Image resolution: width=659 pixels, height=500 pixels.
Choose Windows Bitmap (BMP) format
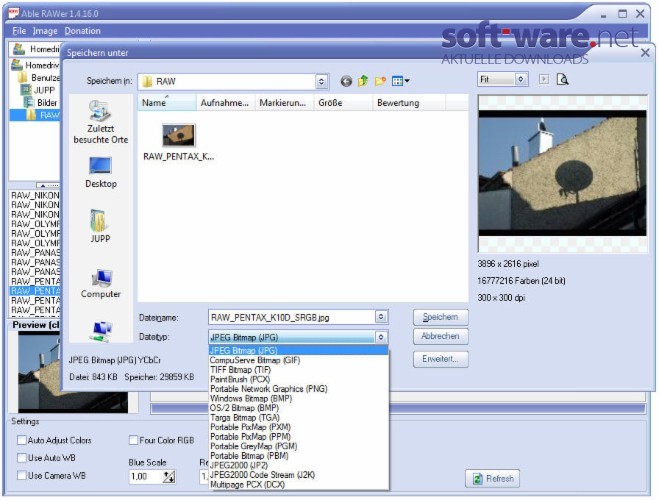pyautogui.click(x=298, y=398)
